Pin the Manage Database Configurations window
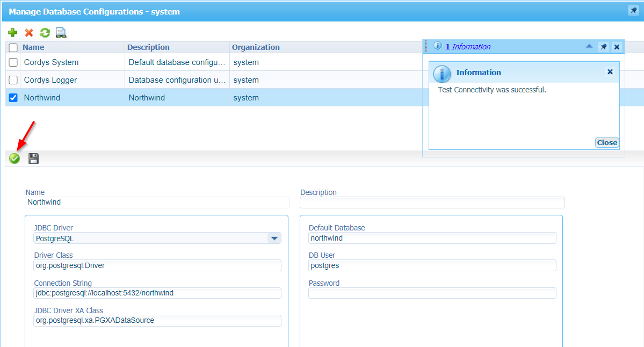 633,11
